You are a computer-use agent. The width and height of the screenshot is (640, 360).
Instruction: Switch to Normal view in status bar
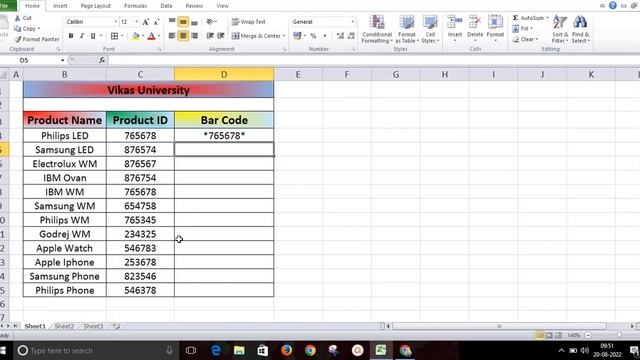pyautogui.click(x=540, y=335)
